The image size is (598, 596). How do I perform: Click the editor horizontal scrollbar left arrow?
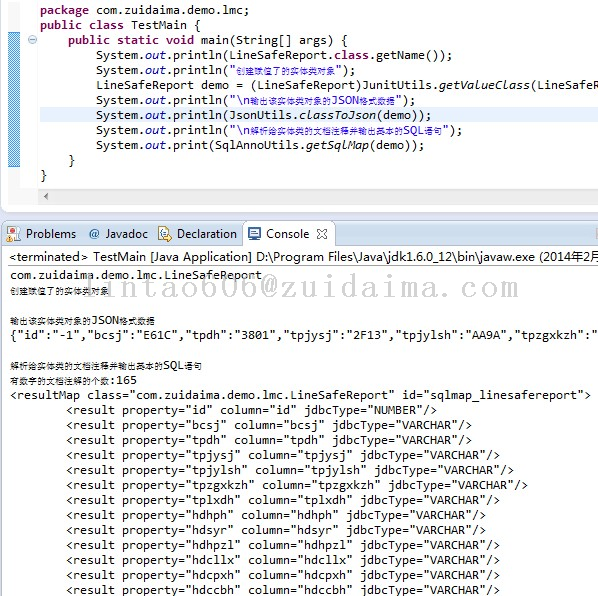click(46, 196)
